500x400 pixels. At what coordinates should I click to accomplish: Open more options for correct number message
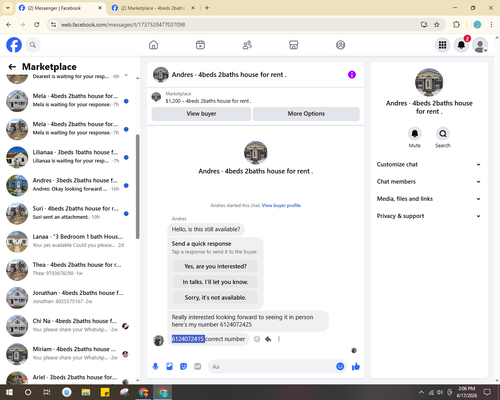coord(279,339)
